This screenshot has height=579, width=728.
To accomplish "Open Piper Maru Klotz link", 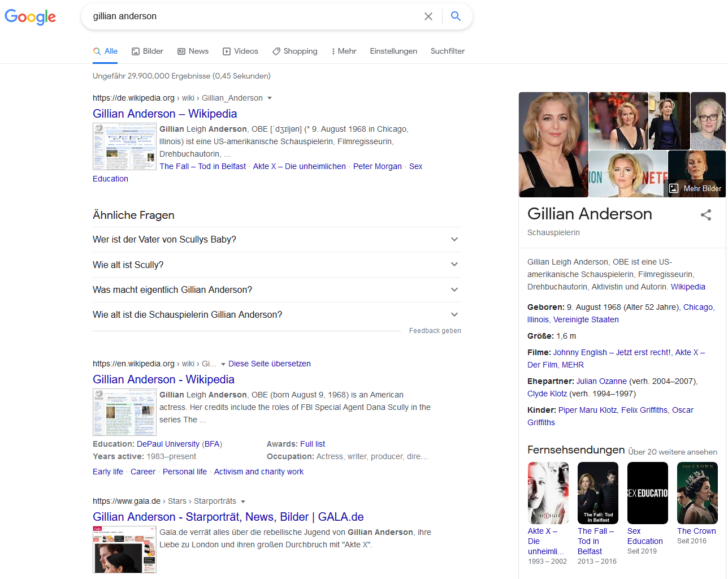I will 587,410.
